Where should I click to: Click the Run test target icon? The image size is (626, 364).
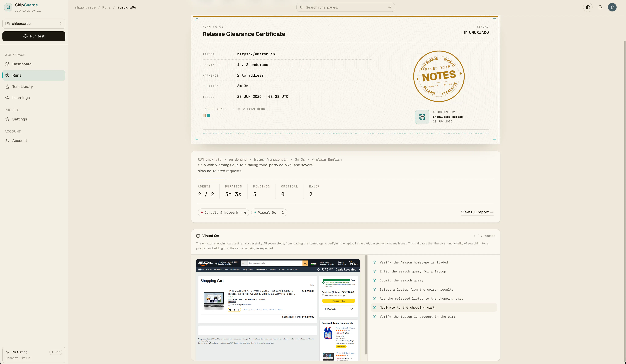click(x=25, y=36)
